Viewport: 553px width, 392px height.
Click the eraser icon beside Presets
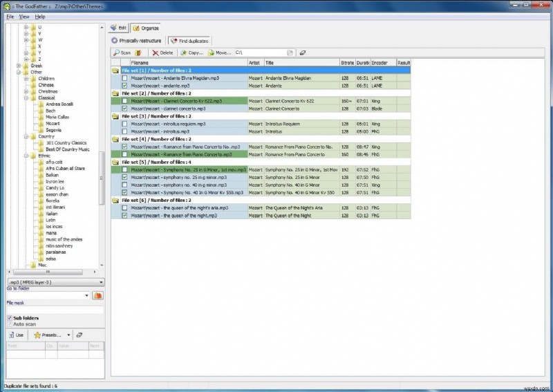pyautogui.click(x=79, y=335)
